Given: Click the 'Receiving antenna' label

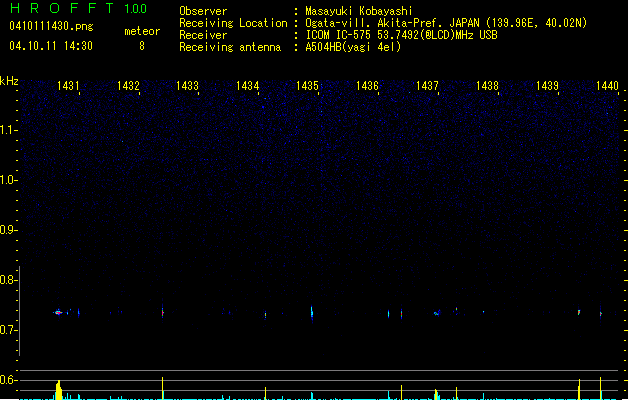Looking at the screenshot, I should click(230, 47).
